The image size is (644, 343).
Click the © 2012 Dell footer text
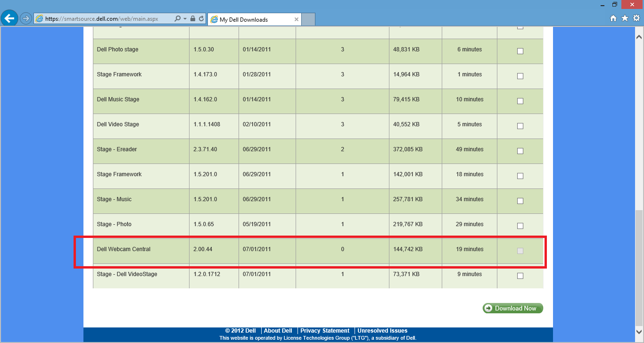point(240,331)
